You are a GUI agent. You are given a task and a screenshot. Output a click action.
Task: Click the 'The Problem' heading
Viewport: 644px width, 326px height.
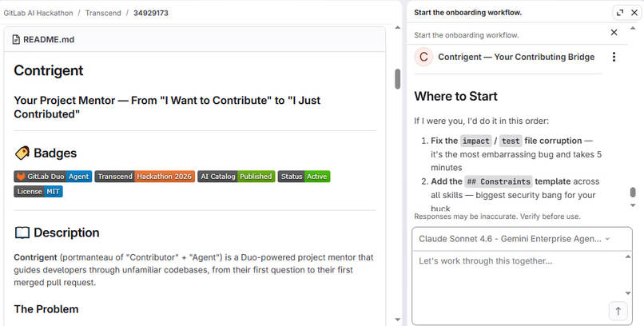coord(46,309)
